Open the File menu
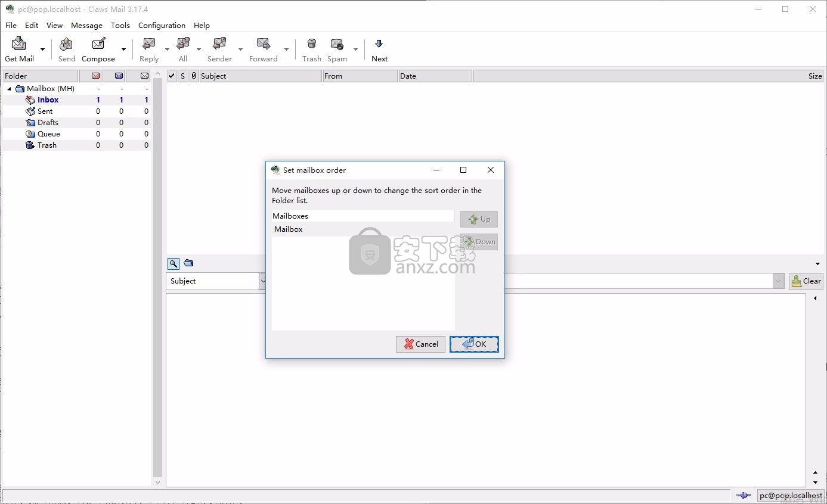The width and height of the screenshot is (827, 504). point(11,25)
